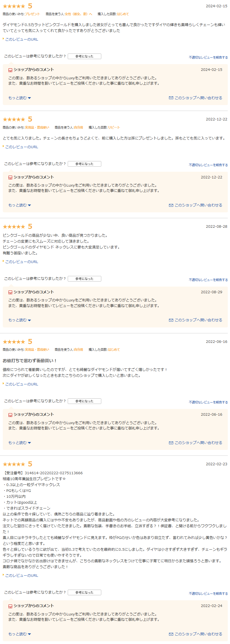Viewport: 230px width, 644px height.
Task: Click the shop icon beside the 2024-02-15 shop comment
Action: (x=10, y=70)
